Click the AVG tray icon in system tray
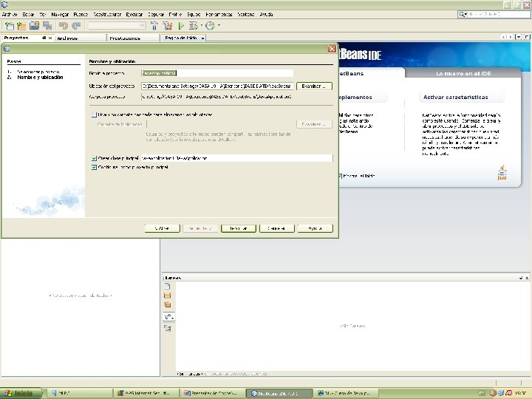Image resolution: width=532 pixels, height=399 pixels. click(x=509, y=393)
